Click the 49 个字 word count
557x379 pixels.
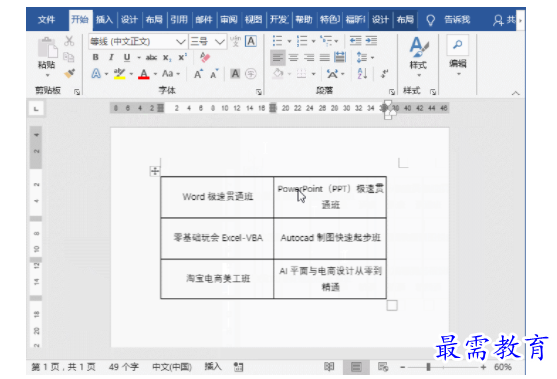pos(123,367)
